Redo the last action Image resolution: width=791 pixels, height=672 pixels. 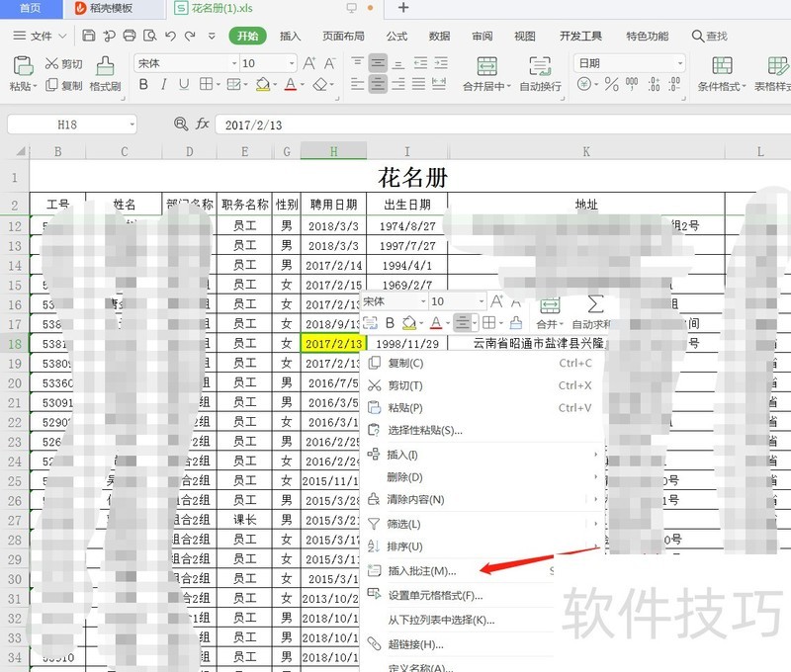(x=190, y=36)
